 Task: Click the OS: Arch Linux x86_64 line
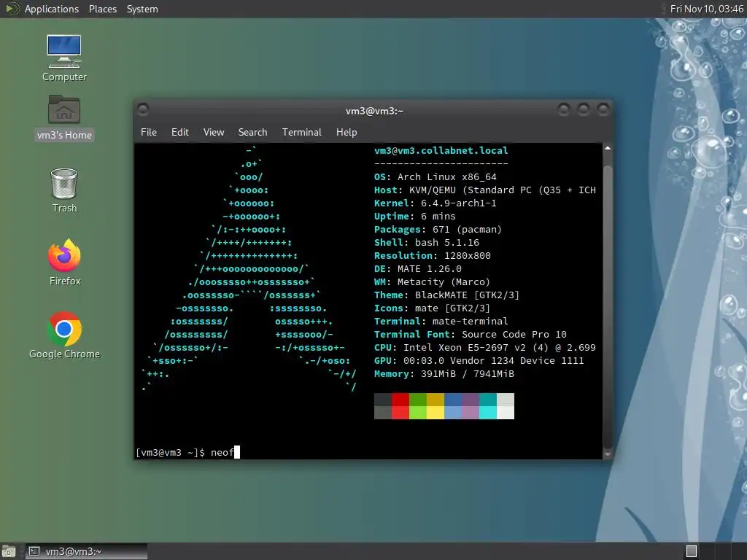[x=436, y=176]
